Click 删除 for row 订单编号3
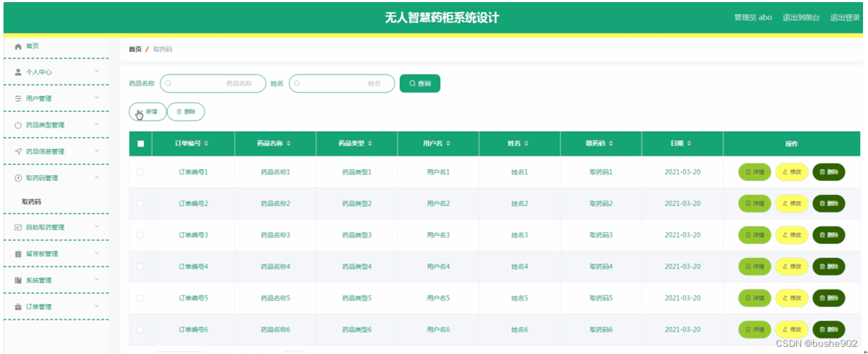The image size is (868, 354). click(829, 235)
